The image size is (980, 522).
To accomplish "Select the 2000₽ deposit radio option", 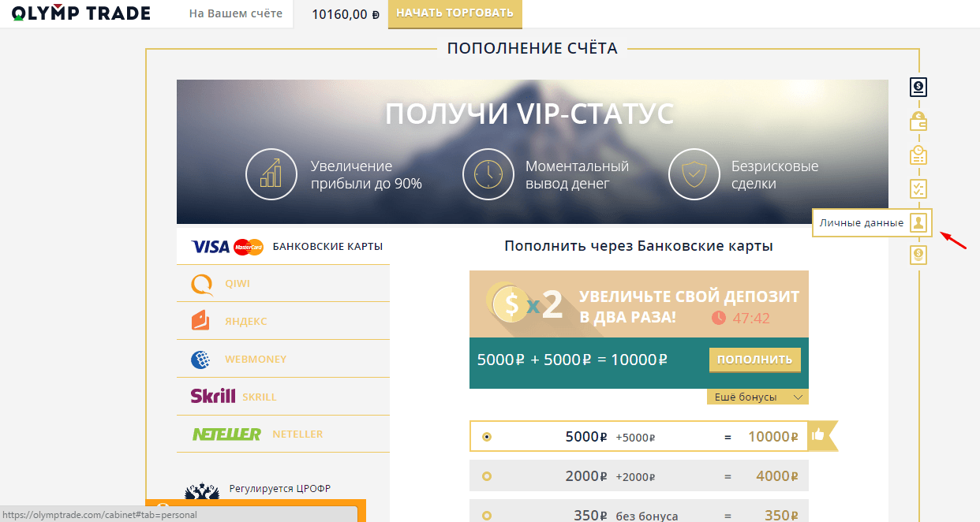I will click(x=487, y=475).
